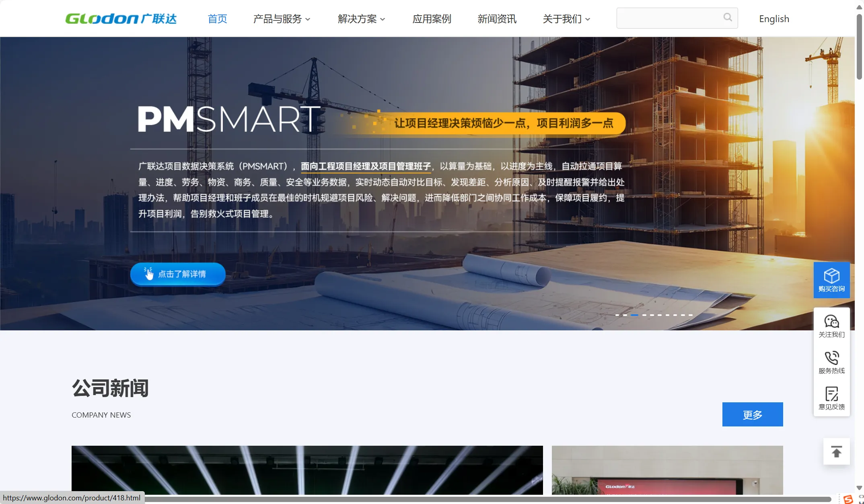Expand the 解决方案 chevron
Image resolution: width=864 pixels, height=504 pixels.
383,19
